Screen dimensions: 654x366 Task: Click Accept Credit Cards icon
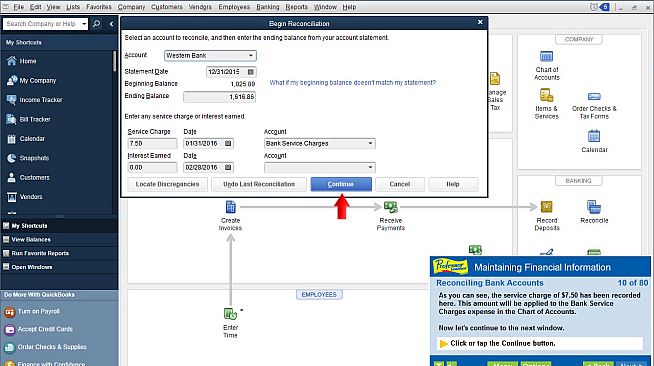pos(10,330)
